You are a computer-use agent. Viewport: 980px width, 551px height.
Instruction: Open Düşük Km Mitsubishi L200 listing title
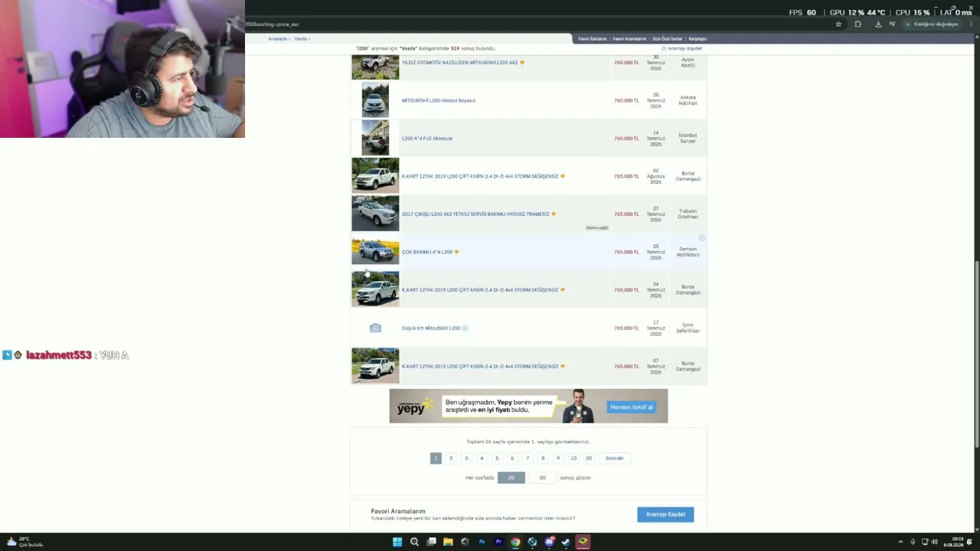(431, 328)
